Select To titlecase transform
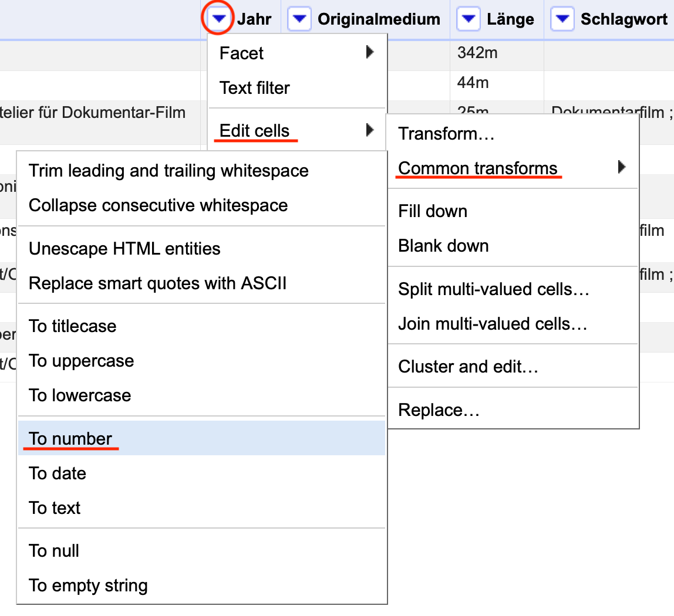 pos(201,326)
